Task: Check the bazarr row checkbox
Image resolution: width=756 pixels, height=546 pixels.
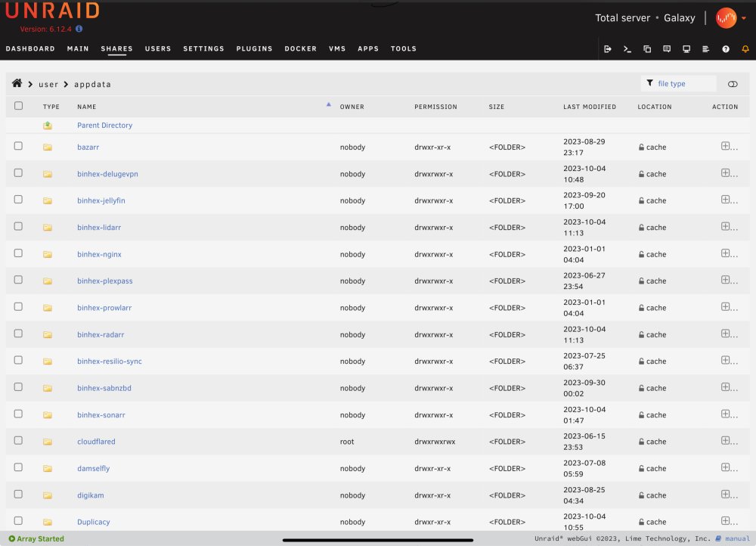Action: [x=18, y=146]
